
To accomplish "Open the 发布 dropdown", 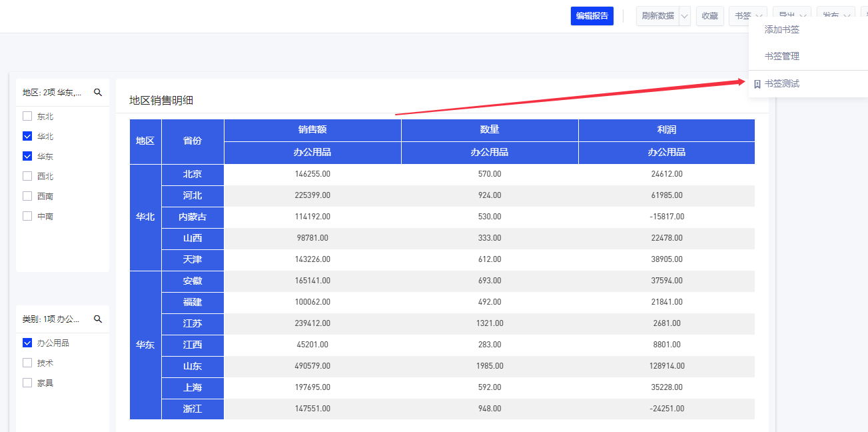I will 837,16.
